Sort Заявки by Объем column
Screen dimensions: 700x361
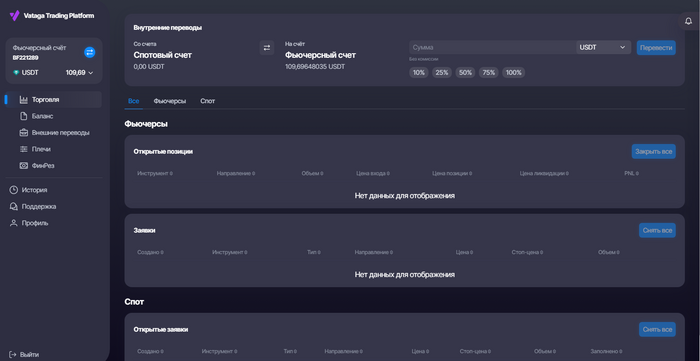(609, 252)
